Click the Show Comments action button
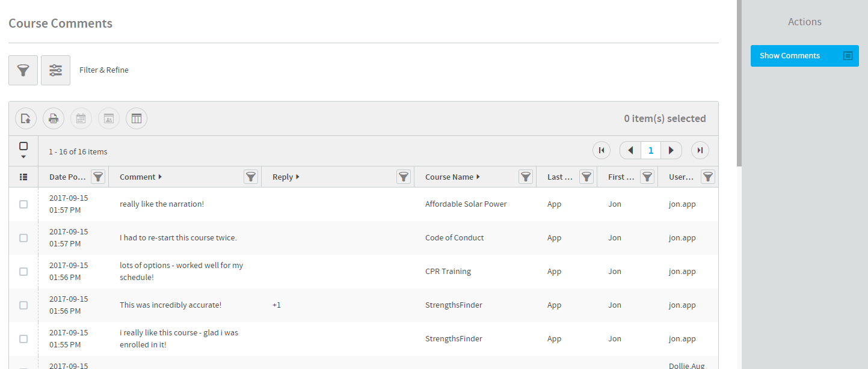Image resolution: width=868 pixels, height=369 pixels. click(805, 56)
